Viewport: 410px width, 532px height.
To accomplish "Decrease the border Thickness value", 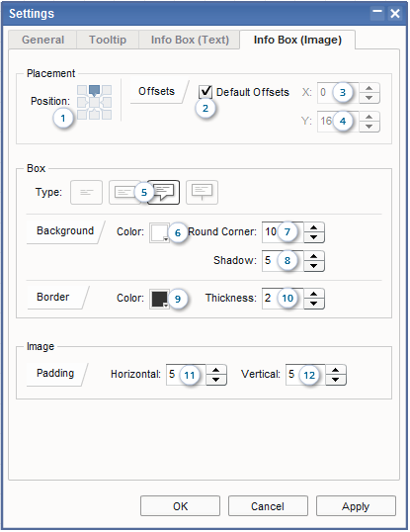I will (314, 304).
